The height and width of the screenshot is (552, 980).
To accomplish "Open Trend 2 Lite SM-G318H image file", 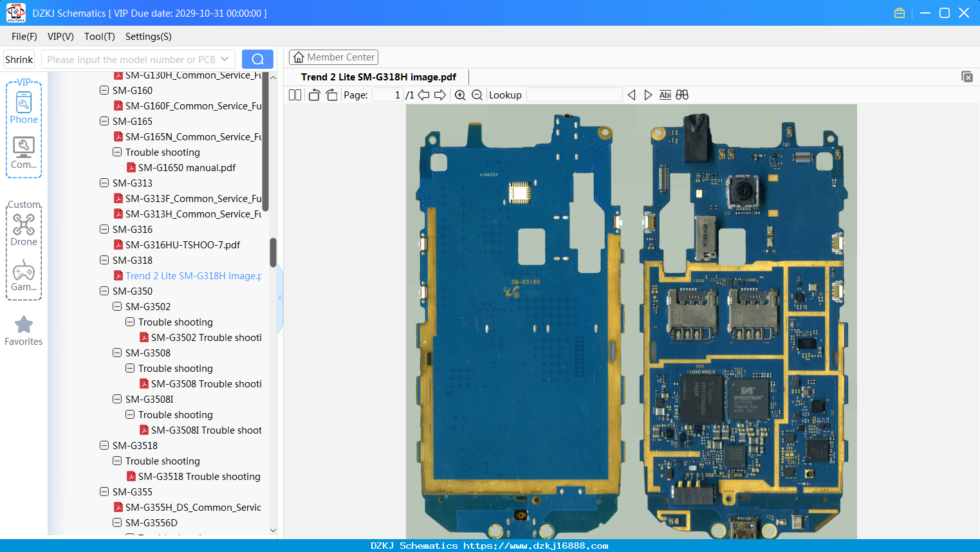I will 187,275.
